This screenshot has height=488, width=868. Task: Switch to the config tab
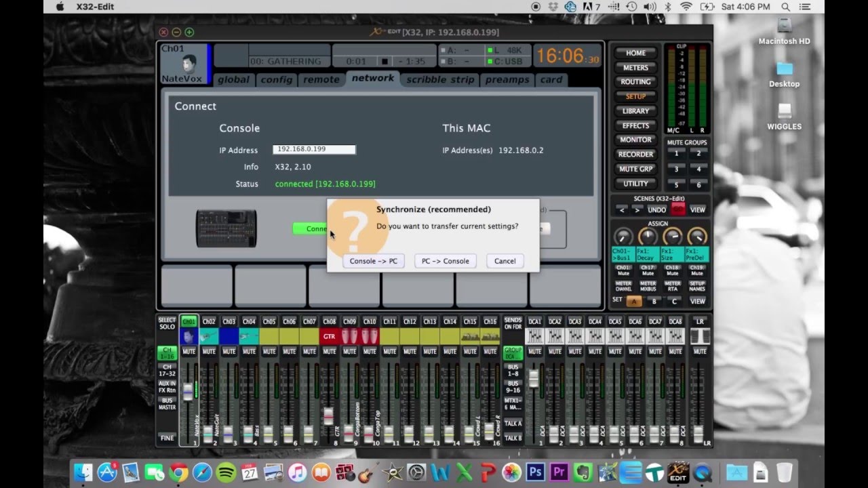277,79
